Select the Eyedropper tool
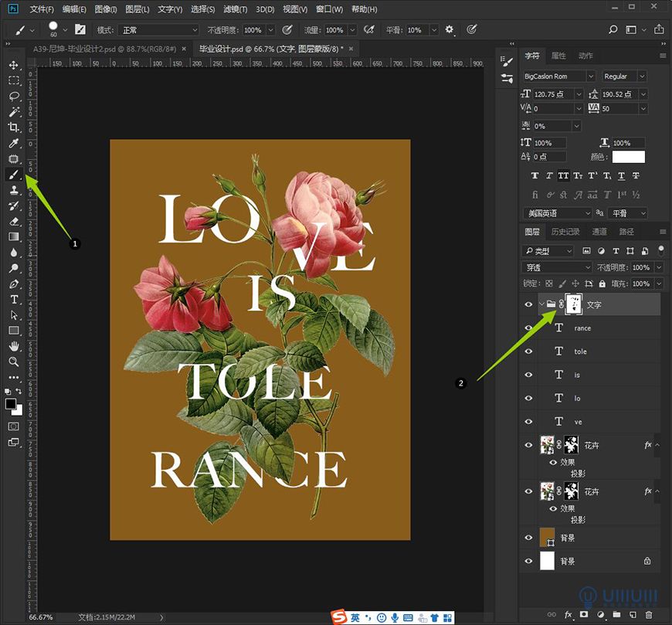The width and height of the screenshot is (672, 625). 14,143
